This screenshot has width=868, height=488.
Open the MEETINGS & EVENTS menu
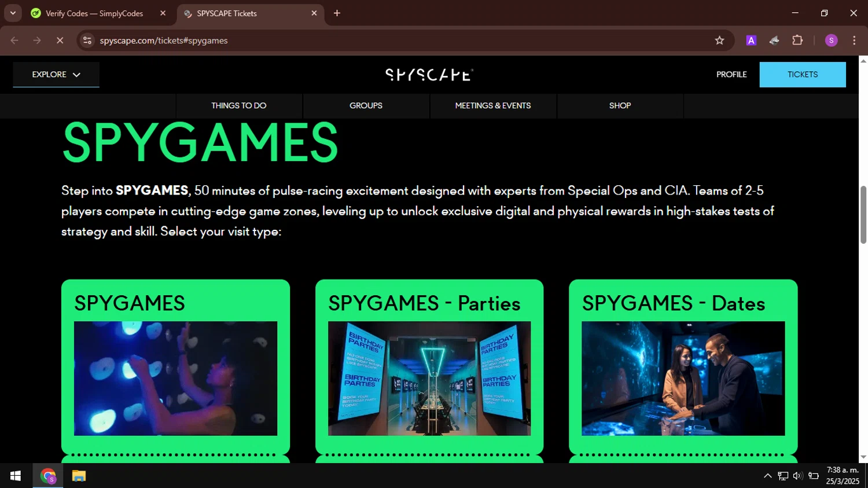[493, 106]
